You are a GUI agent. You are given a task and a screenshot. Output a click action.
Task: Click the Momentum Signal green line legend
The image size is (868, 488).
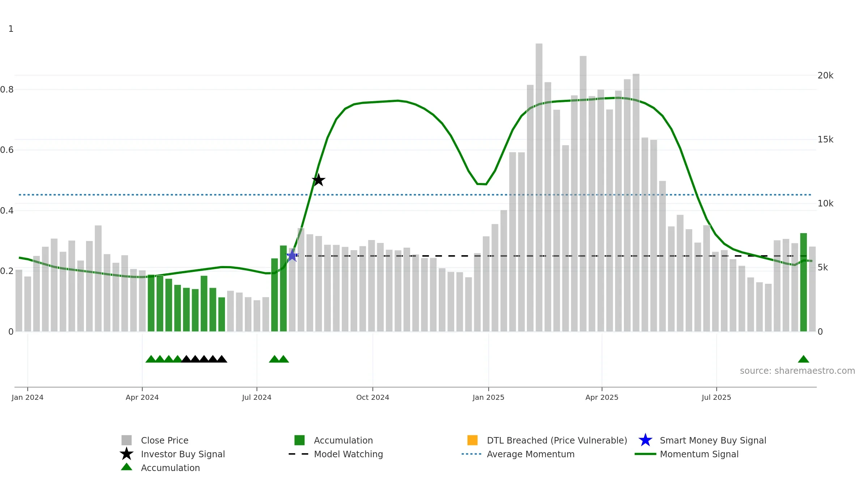click(x=645, y=454)
